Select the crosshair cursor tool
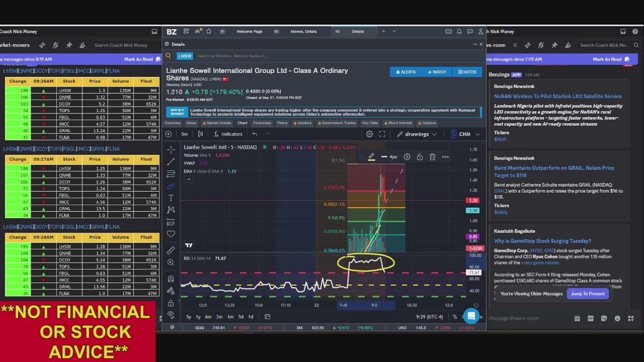 pyautogui.click(x=171, y=150)
